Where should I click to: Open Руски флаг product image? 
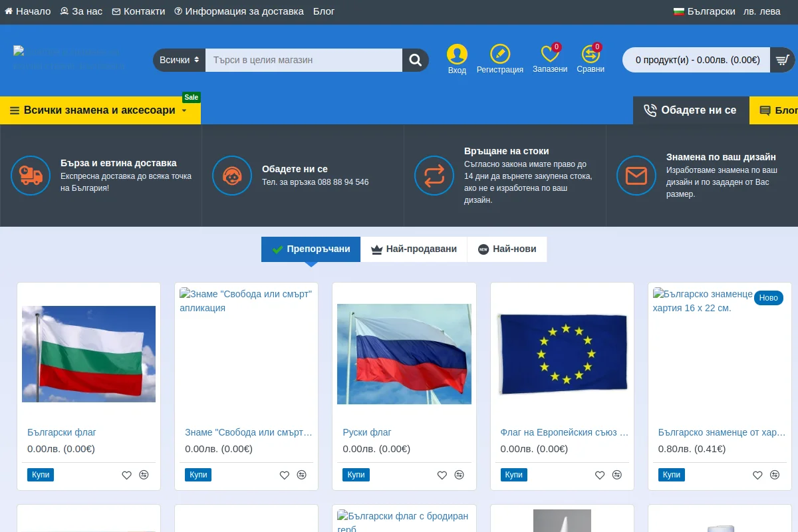[x=404, y=354]
